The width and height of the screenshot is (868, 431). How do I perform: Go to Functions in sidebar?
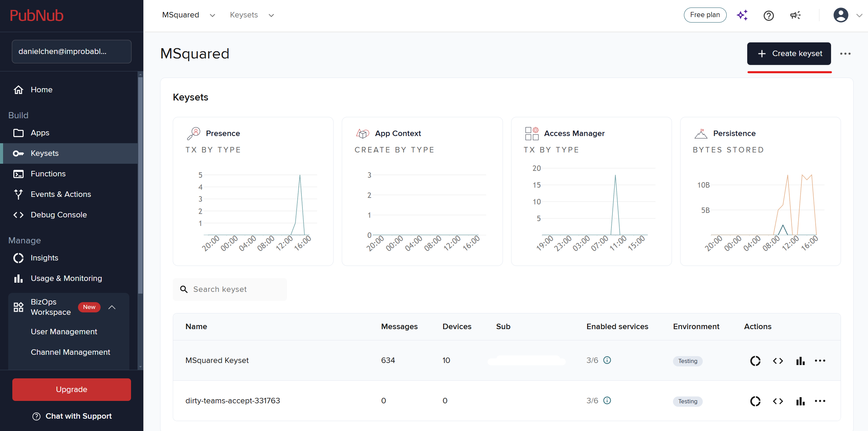48,174
